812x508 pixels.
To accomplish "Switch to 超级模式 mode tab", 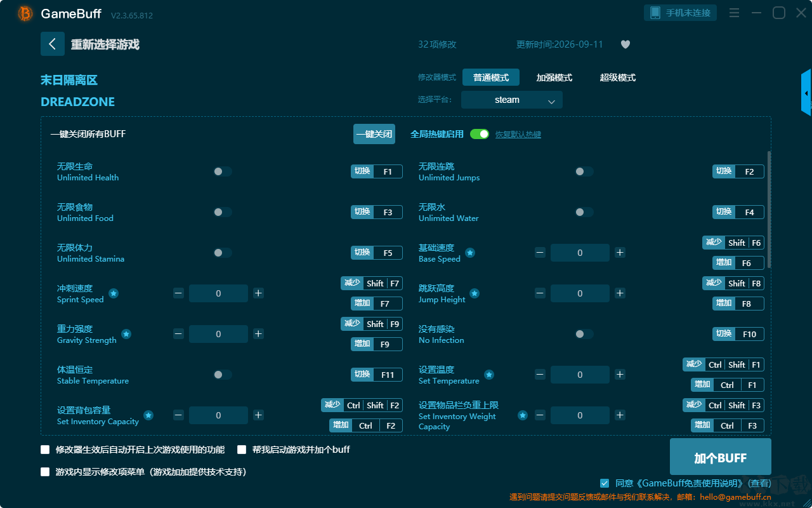I will (618, 77).
